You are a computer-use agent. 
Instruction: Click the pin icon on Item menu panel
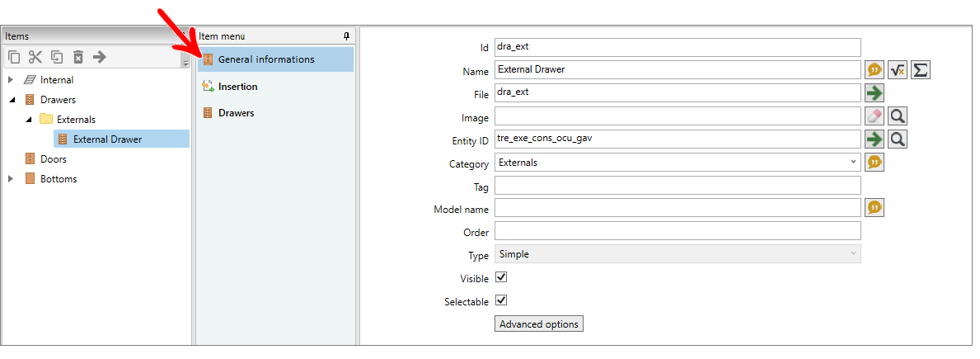pyautogui.click(x=347, y=36)
